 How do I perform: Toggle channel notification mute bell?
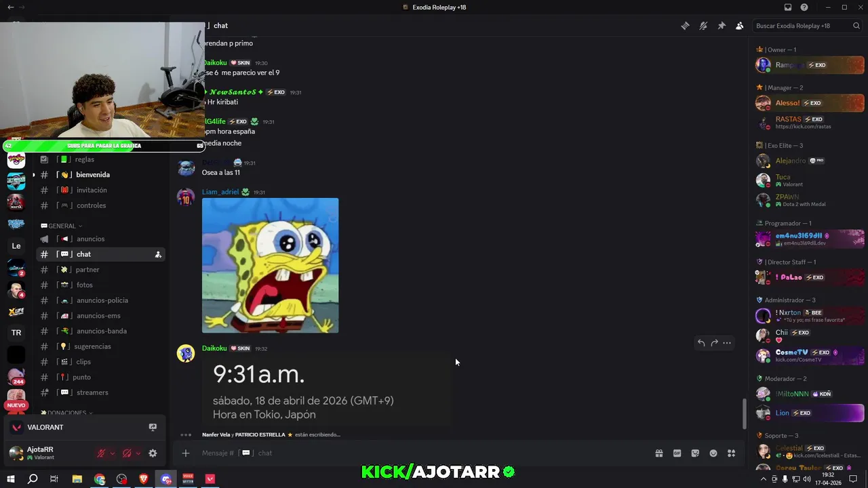[x=703, y=26]
